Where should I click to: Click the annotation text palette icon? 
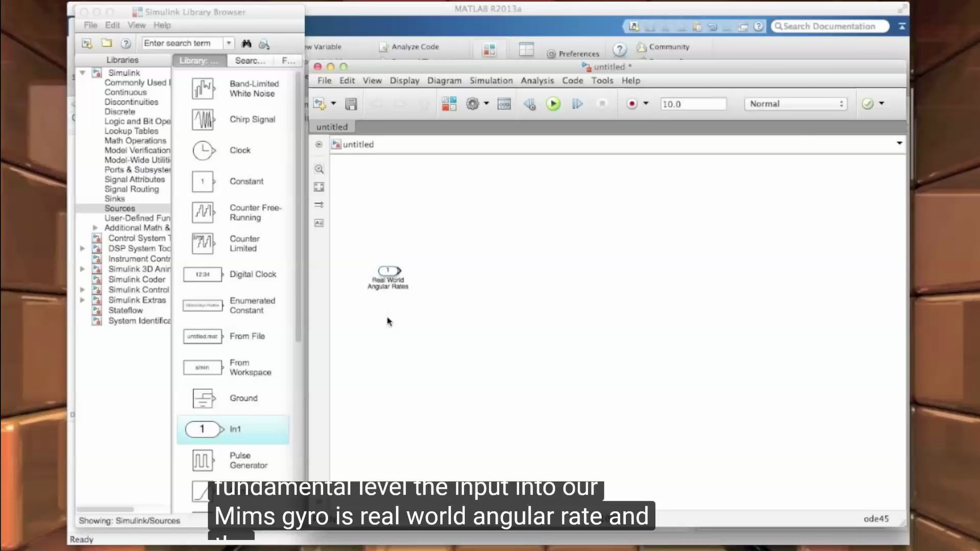point(319,223)
